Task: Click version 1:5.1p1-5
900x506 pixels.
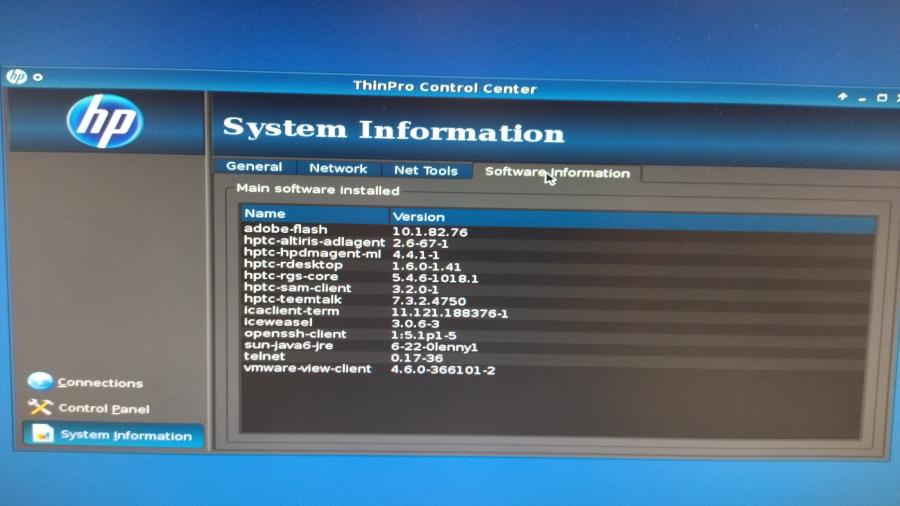Action: tap(424, 336)
